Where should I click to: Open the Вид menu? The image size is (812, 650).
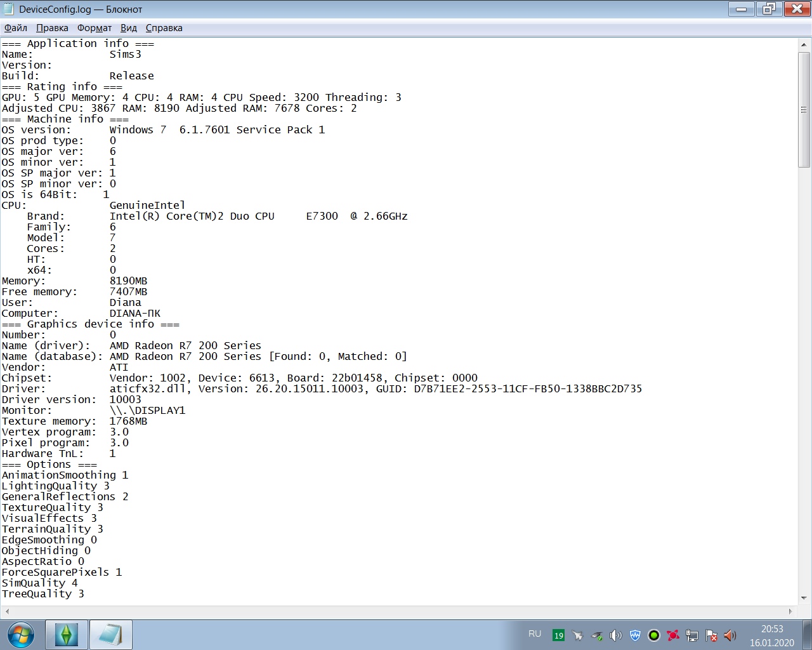[x=129, y=28]
